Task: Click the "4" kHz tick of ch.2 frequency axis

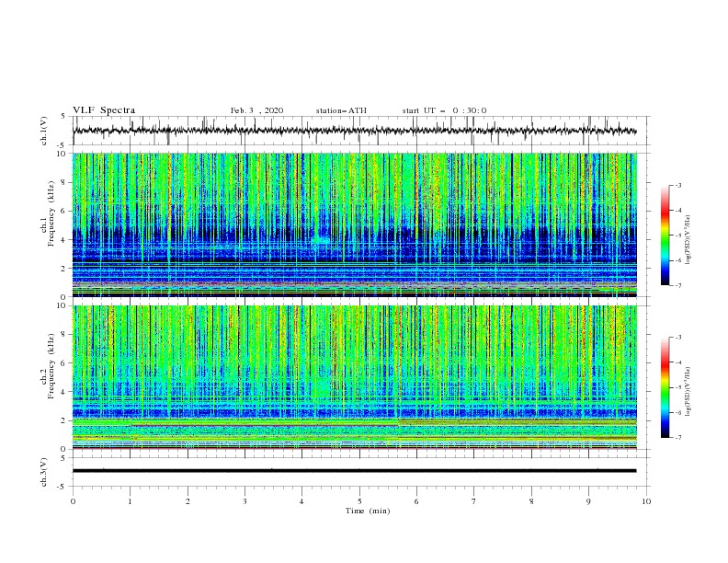Action: [64, 392]
